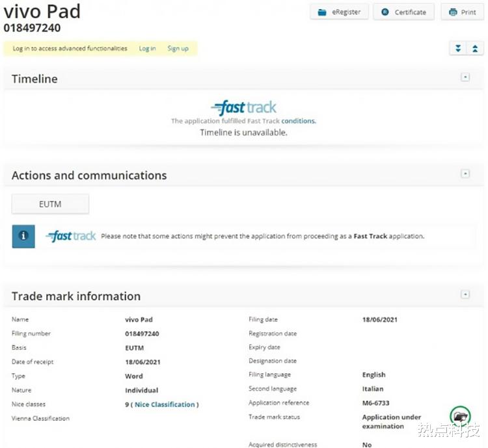Viewport: 488px width, 448px height.
Task: Click the Actions and communications heading
Action: click(x=89, y=176)
